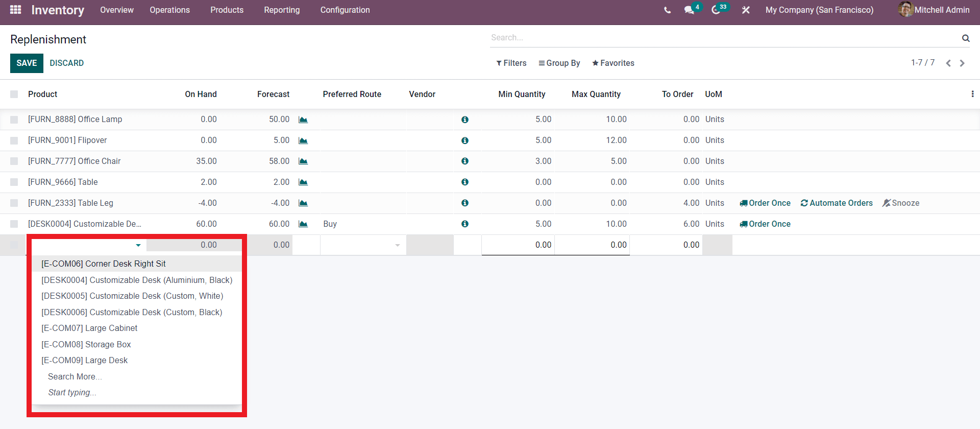Open the Group By dropdown
This screenshot has height=429, width=980.
(x=559, y=63)
